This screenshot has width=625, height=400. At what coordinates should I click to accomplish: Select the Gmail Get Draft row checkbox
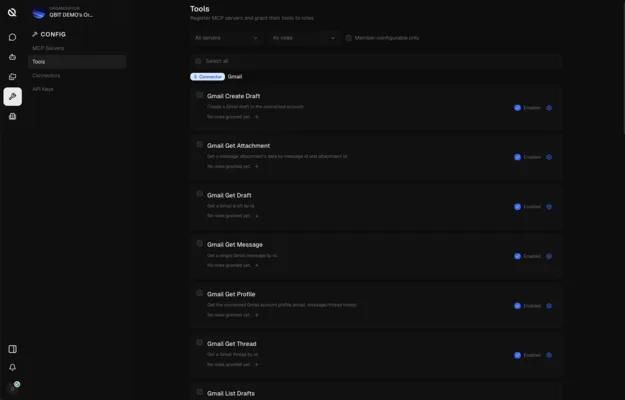click(x=200, y=194)
